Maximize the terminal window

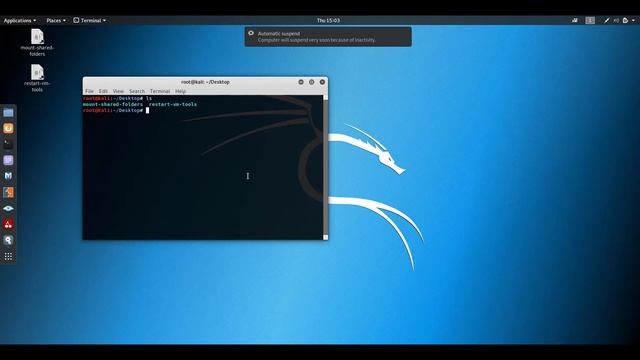click(x=311, y=82)
